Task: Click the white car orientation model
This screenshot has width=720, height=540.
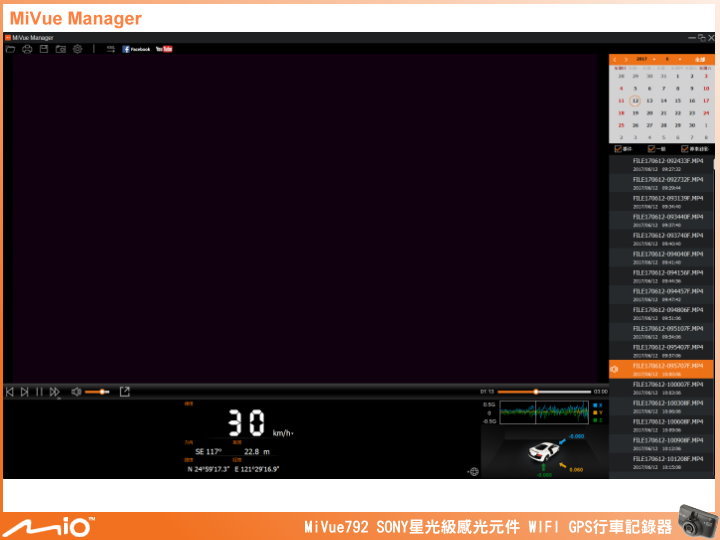Action: 543,451
